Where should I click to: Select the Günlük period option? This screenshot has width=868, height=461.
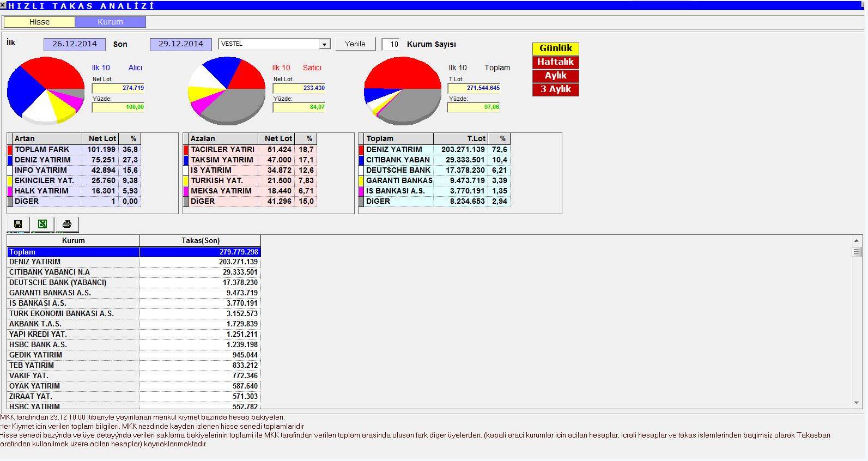pos(555,48)
